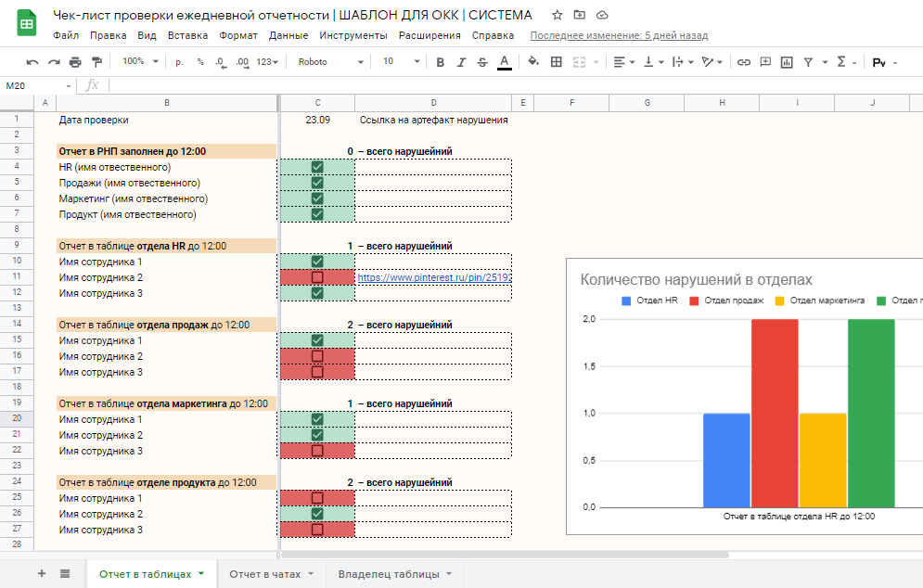This screenshot has width=923, height=588.
Task: Toggle italic formatting
Action: (462, 62)
